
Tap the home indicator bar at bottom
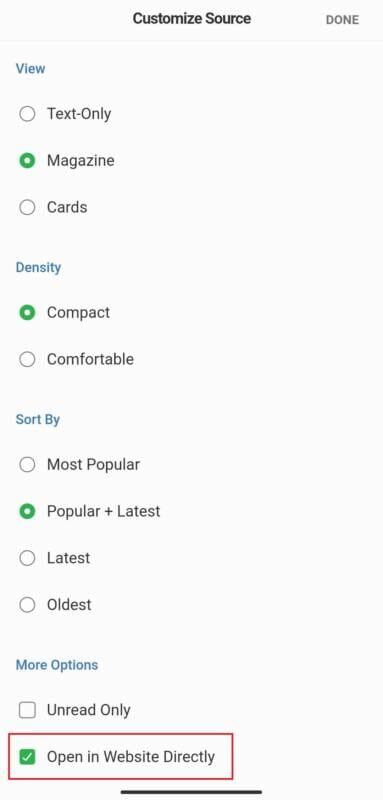point(191,792)
